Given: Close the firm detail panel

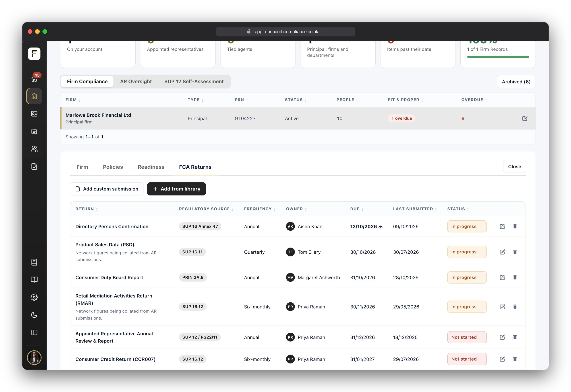Looking at the screenshot, I should (x=514, y=166).
